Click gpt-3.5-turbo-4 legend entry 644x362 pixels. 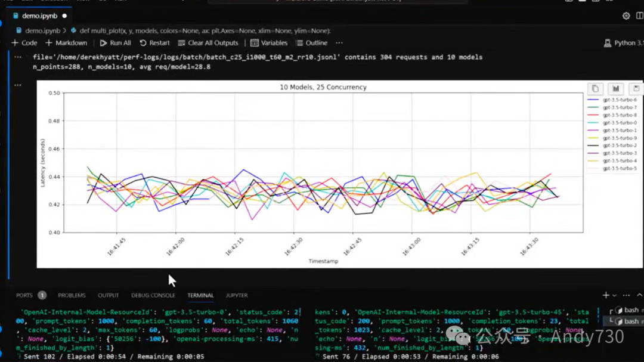click(x=612, y=160)
